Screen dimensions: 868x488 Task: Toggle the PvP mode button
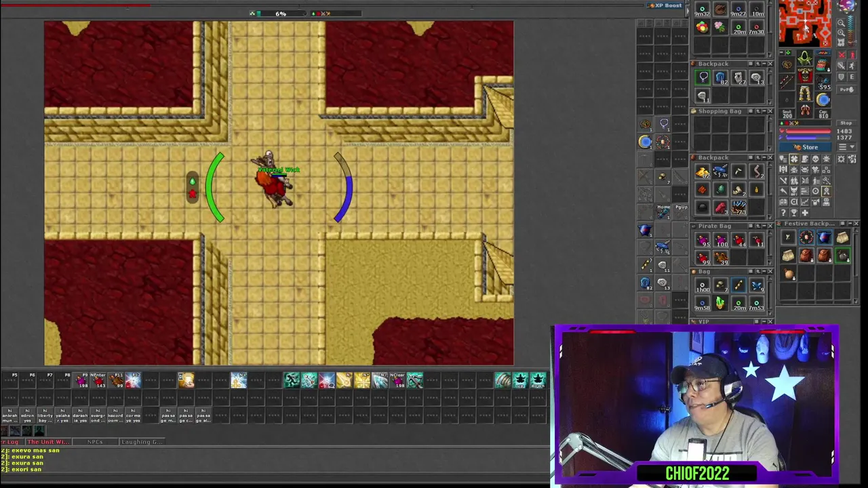pyautogui.click(x=846, y=89)
